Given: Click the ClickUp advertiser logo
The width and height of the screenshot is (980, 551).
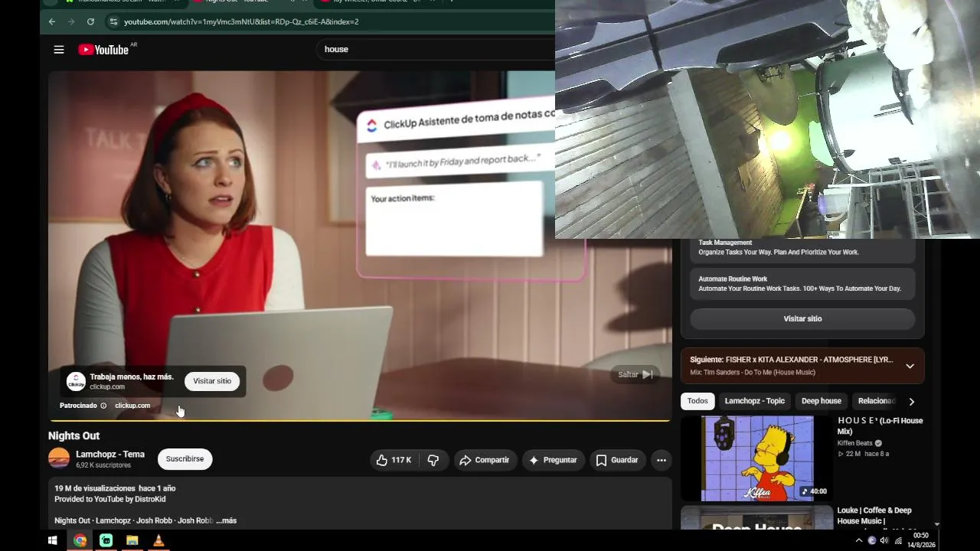Looking at the screenshot, I should (x=76, y=381).
